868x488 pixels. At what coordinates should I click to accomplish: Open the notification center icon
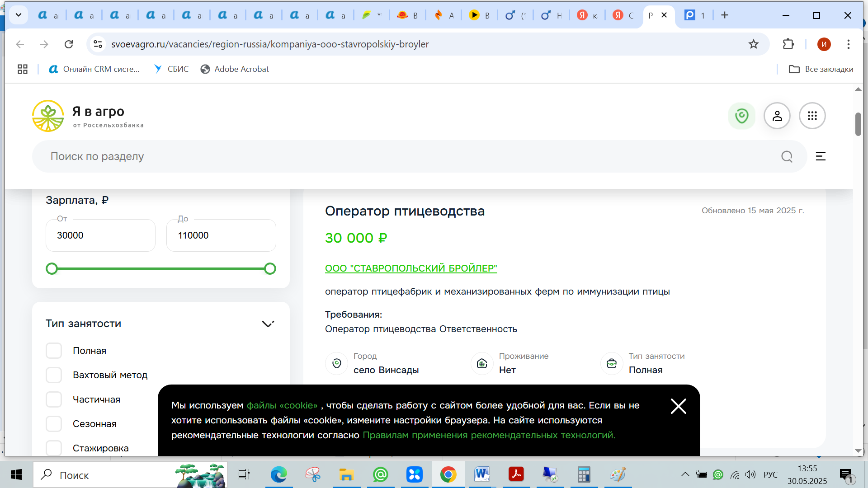pyautogui.click(x=846, y=475)
